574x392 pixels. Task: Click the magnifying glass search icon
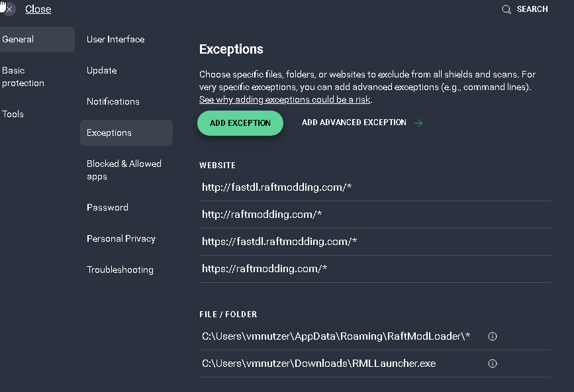(506, 9)
